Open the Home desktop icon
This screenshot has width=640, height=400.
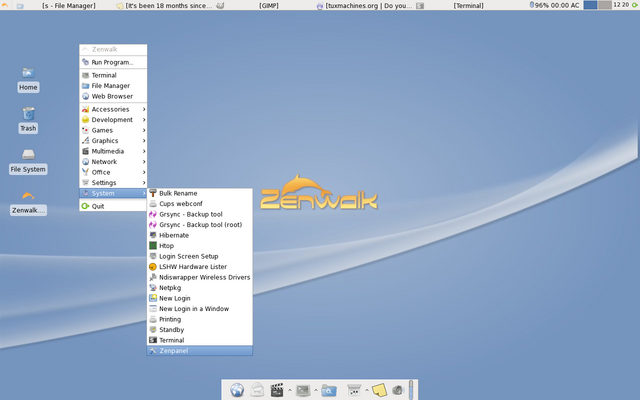coord(28,80)
